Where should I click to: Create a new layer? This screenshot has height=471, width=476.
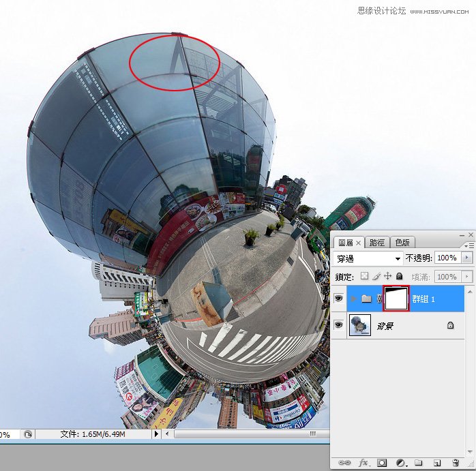pos(436,463)
